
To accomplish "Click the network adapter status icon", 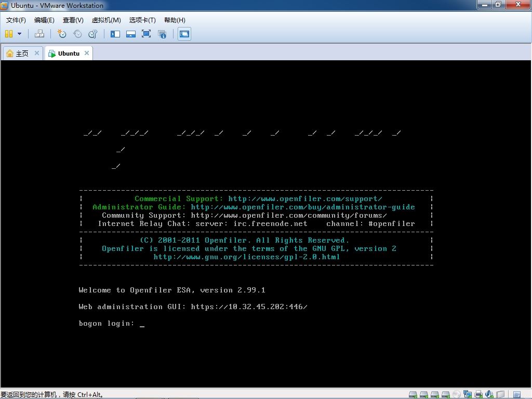I will (468, 394).
